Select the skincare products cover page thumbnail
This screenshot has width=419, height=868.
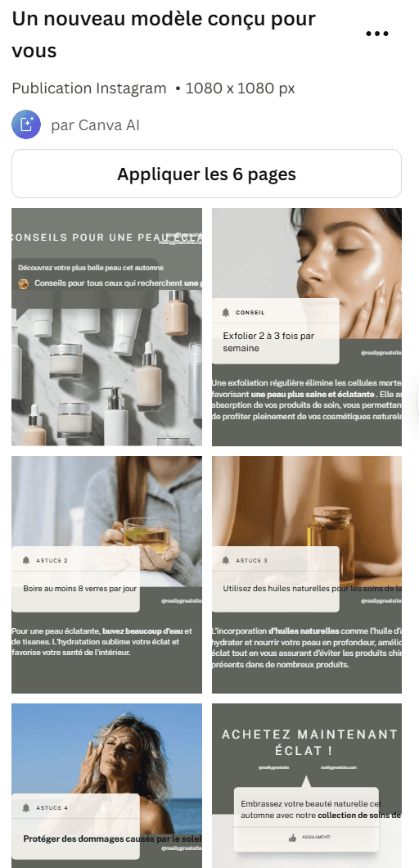[107, 328]
